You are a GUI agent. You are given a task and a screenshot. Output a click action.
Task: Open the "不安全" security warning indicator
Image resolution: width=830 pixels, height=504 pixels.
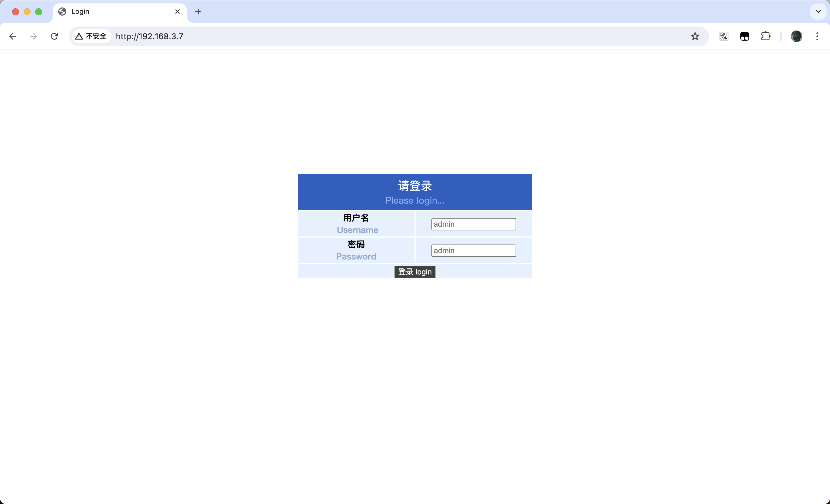click(90, 36)
